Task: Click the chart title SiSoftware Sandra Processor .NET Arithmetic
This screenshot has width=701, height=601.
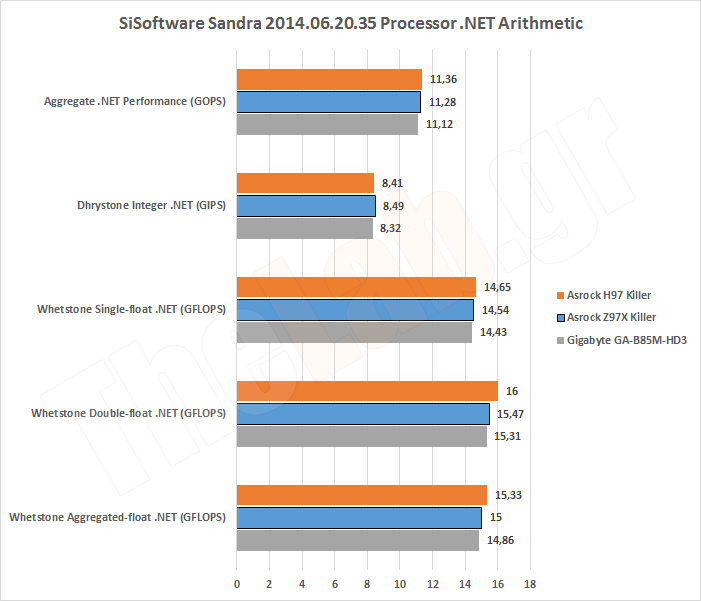Action: click(x=350, y=22)
